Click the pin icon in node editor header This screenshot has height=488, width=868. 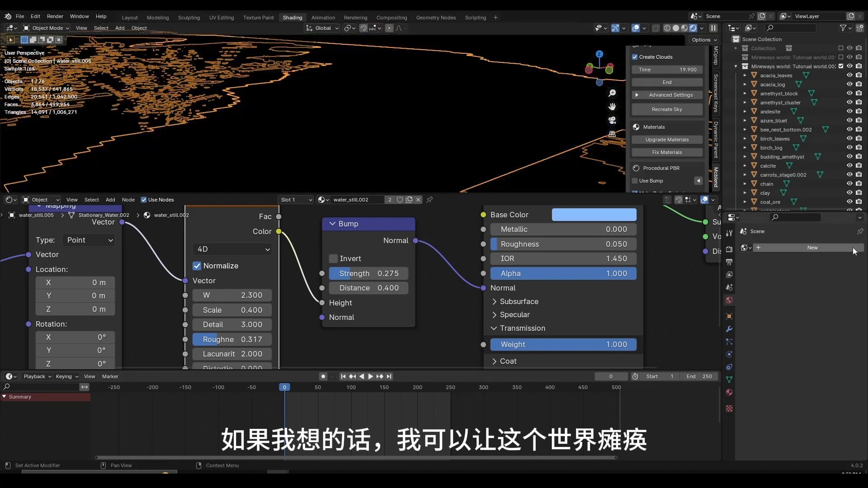point(429,200)
